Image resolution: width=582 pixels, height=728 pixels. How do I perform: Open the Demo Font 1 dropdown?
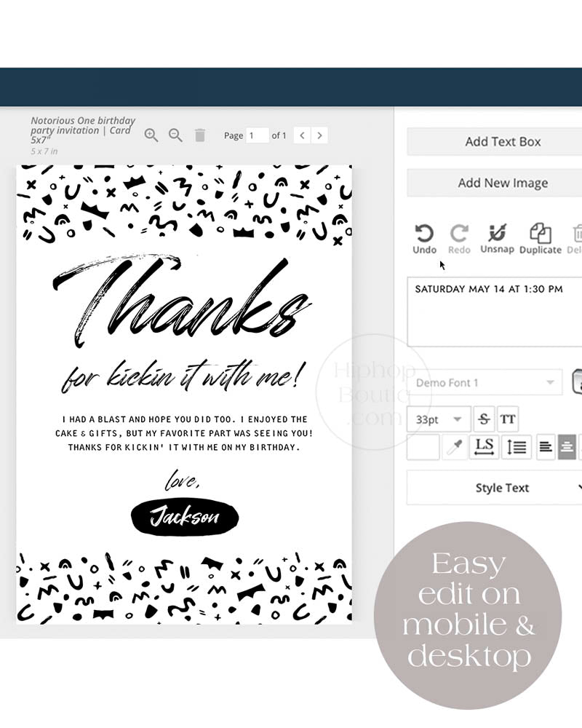[x=485, y=382]
